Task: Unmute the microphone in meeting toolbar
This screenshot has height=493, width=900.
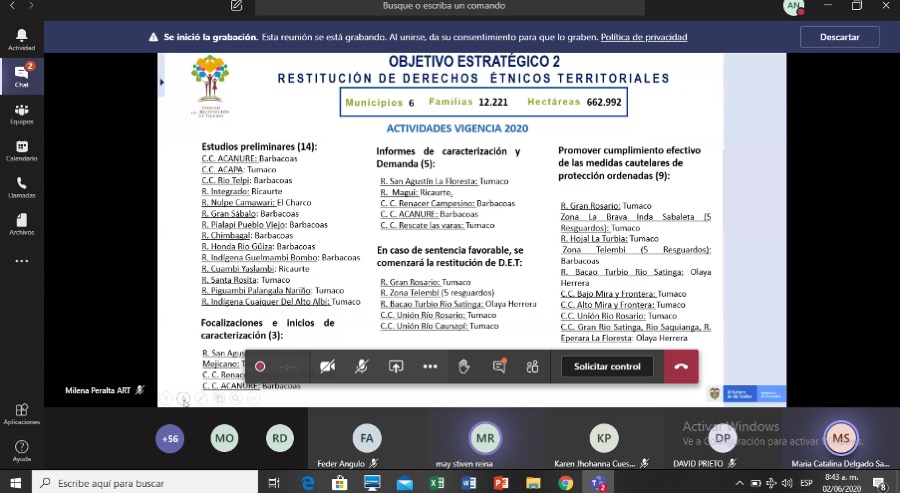Action: click(x=361, y=366)
